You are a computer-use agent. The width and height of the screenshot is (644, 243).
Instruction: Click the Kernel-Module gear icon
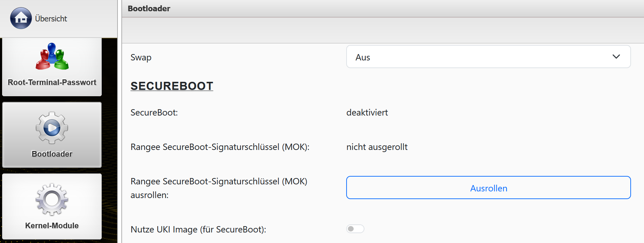[x=52, y=199]
